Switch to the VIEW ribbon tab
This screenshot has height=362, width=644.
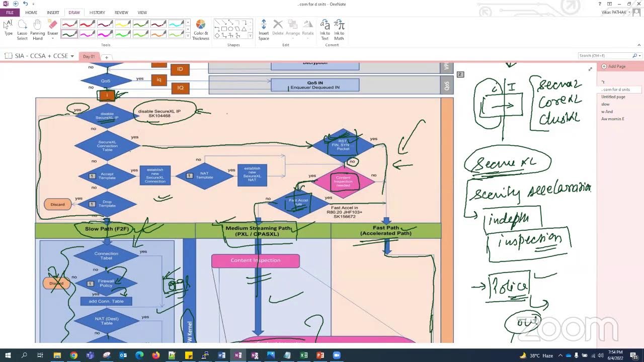142,13
